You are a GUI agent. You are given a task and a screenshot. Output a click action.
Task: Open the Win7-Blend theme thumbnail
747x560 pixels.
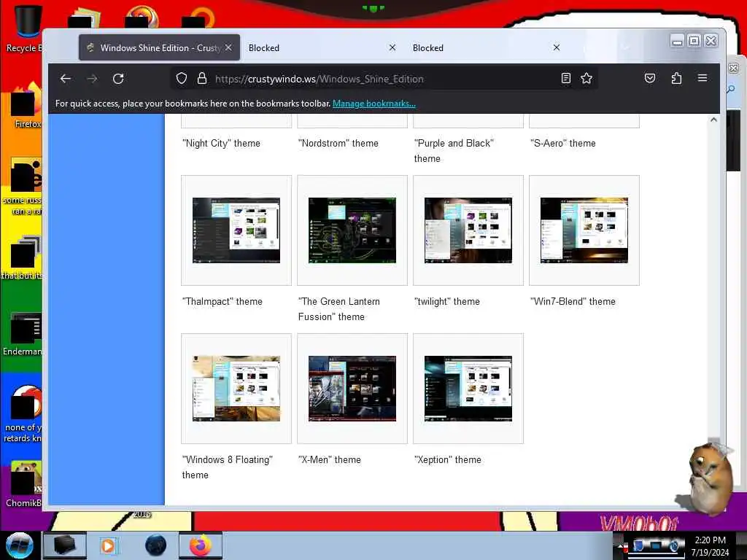(584, 230)
